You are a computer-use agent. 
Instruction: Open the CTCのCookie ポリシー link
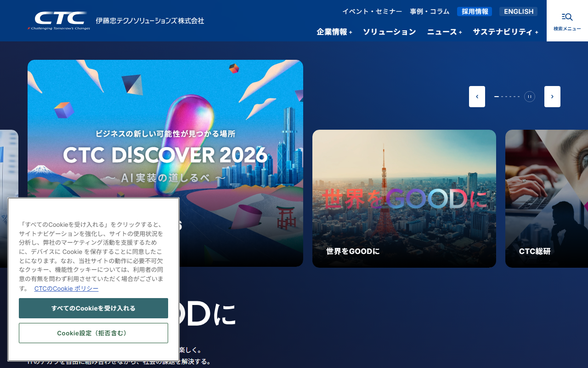point(66,288)
